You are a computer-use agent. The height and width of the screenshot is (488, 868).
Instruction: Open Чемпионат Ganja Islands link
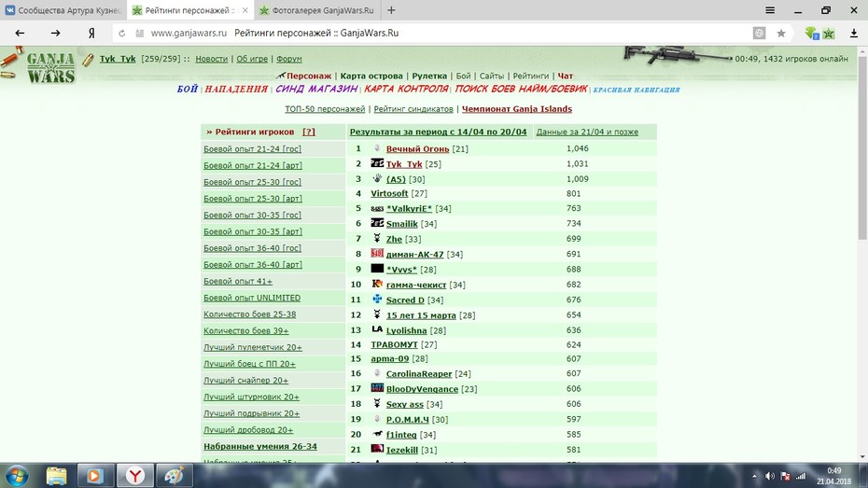click(x=517, y=109)
